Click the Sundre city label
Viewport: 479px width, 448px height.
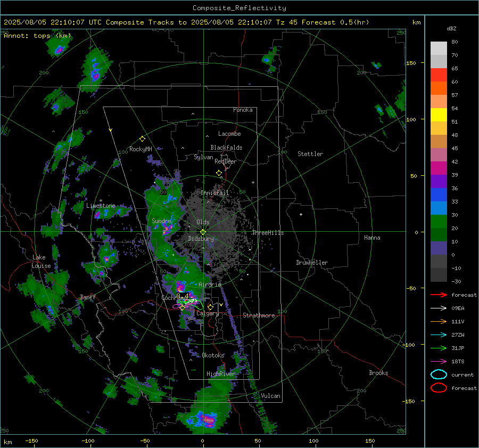pyautogui.click(x=161, y=221)
